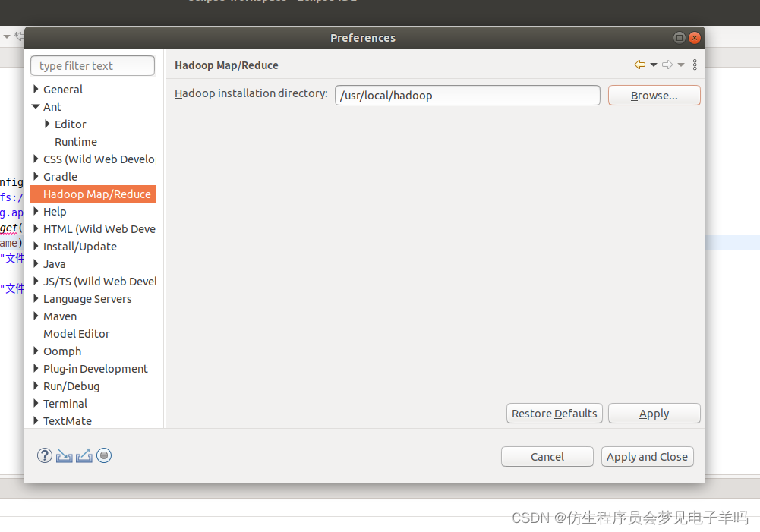
Task: Click the Import preferences icon
Action: pyautogui.click(x=64, y=456)
